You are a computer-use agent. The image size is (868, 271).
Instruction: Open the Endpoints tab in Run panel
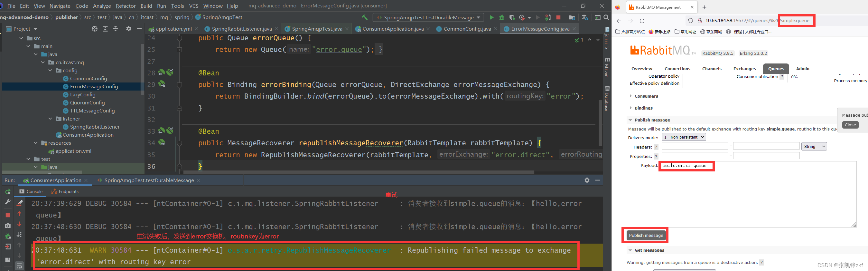65,191
